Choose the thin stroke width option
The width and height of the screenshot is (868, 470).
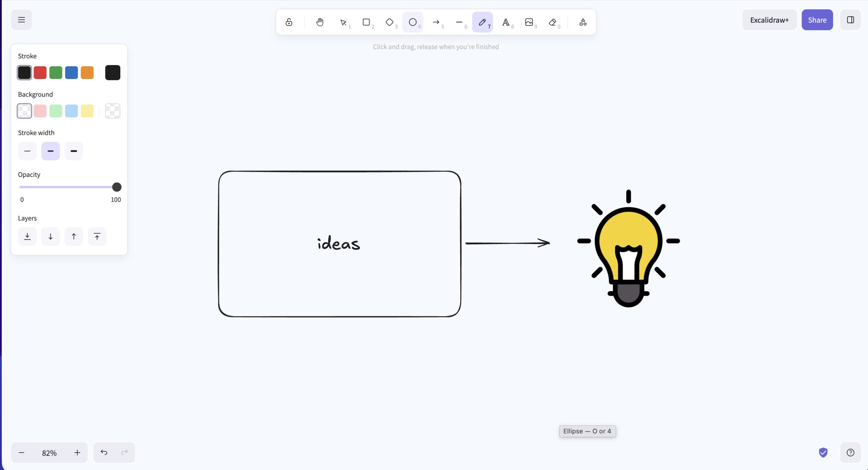pyautogui.click(x=27, y=151)
